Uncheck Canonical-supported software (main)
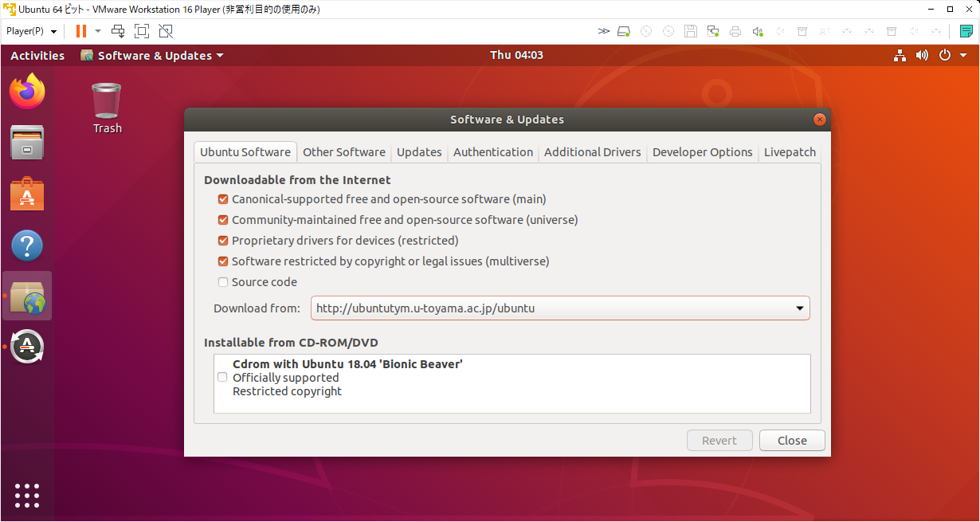980x522 pixels. click(223, 199)
